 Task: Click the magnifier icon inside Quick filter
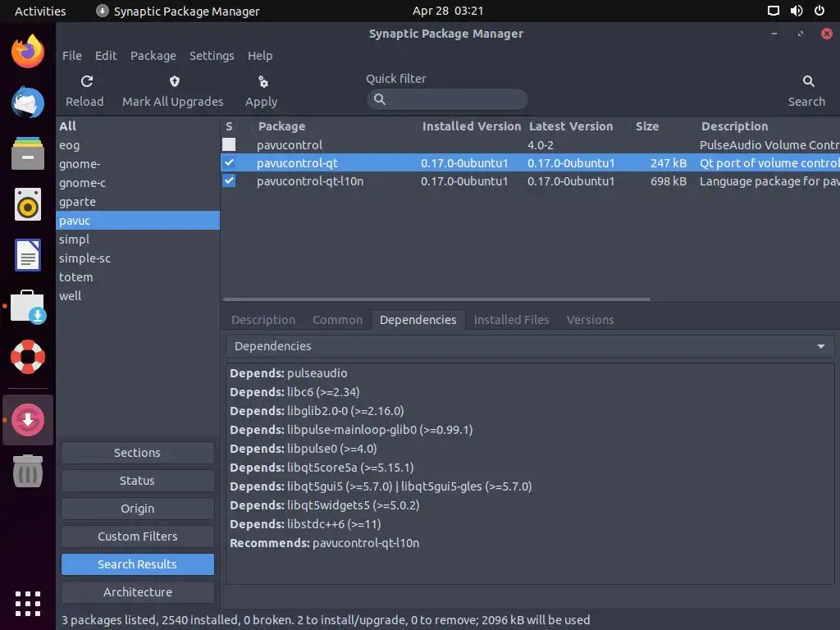pos(379,99)
